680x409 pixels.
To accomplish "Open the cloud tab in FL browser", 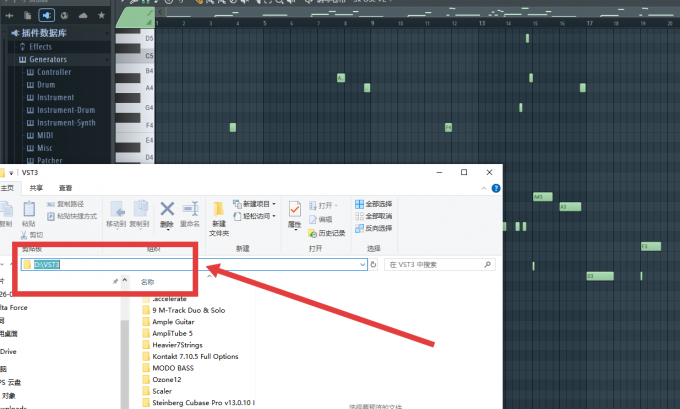I will (83, 16).
